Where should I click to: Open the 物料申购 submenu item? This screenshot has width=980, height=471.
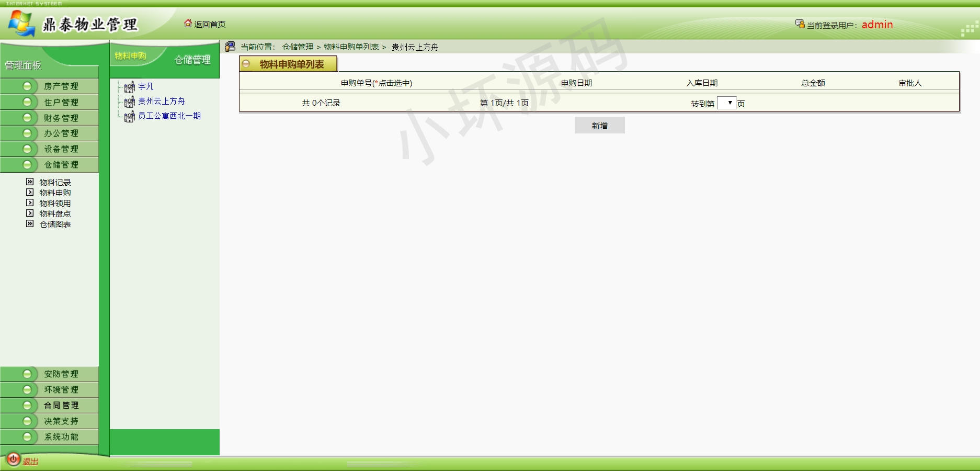pyautogui.click(x=55, y=193)
